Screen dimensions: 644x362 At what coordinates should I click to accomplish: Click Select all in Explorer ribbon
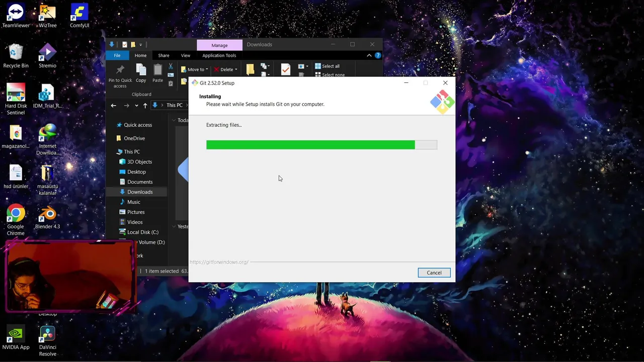(327, 66)
